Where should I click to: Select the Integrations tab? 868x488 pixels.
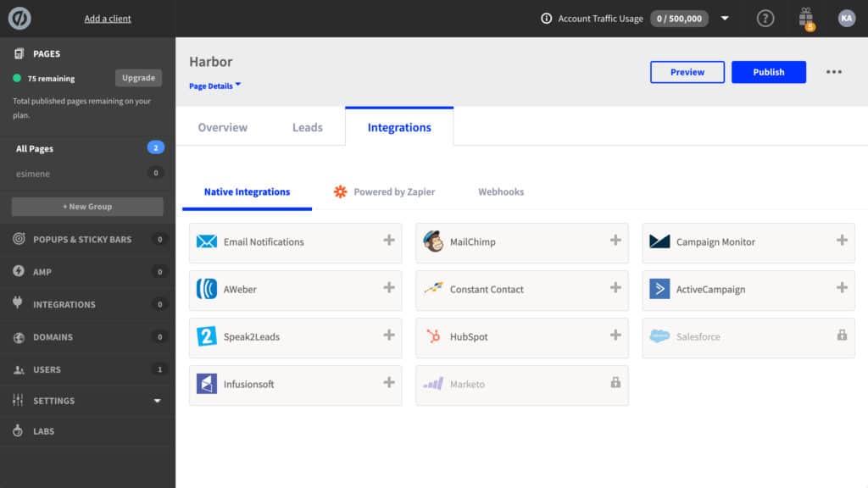pos(399,127)
